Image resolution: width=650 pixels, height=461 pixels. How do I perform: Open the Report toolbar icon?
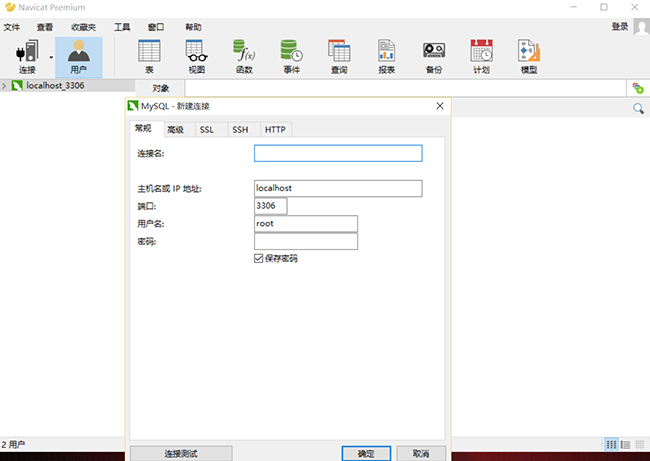click(x=386, y=57)
